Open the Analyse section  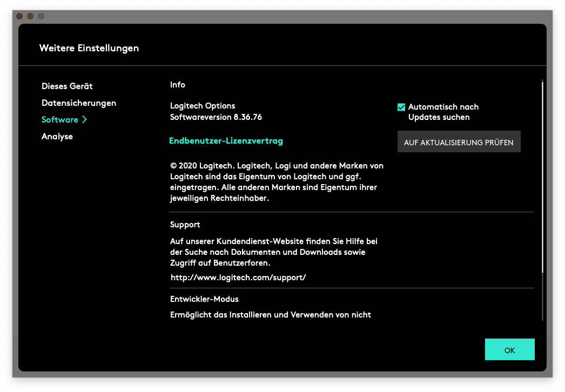tap(57, 137)
